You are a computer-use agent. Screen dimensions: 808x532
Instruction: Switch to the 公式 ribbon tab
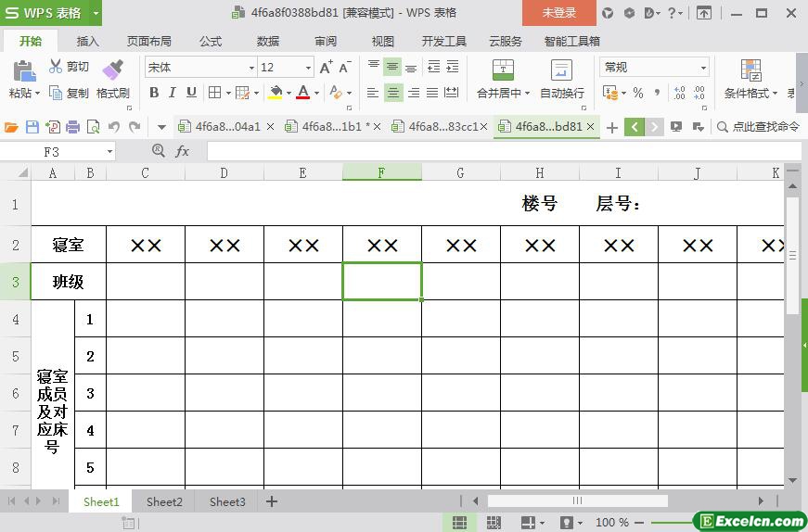tap(211, 41)
